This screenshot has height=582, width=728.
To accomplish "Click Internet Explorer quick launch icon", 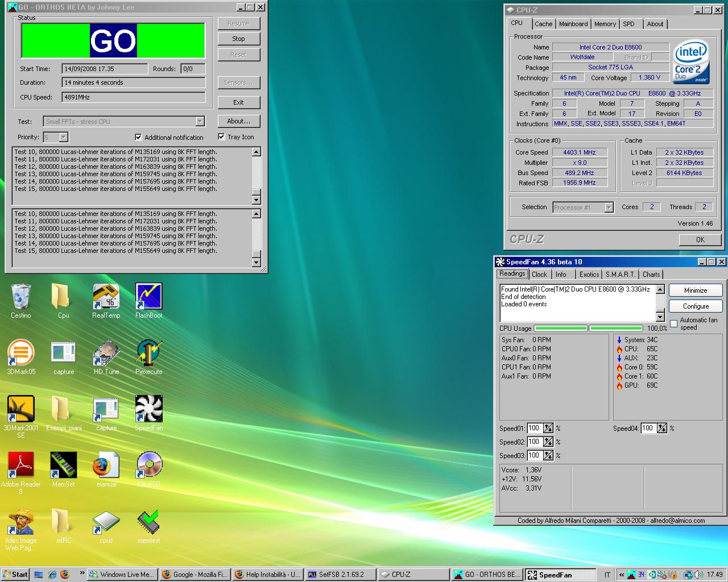I will (x=52, y=575).
